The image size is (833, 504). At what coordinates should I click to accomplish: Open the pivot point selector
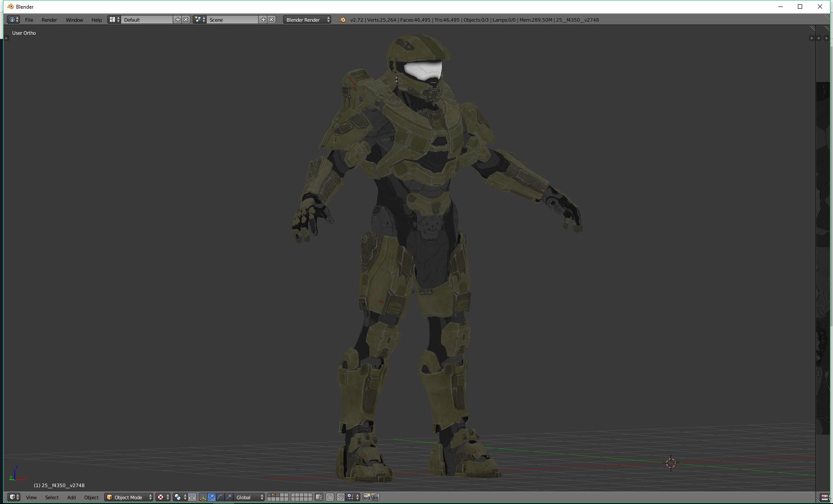click(180, 497)
